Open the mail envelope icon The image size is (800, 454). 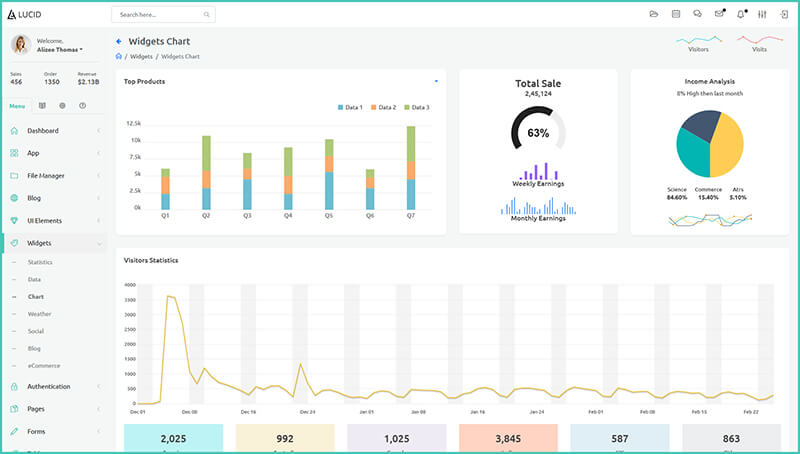click(x=719, y=14)
